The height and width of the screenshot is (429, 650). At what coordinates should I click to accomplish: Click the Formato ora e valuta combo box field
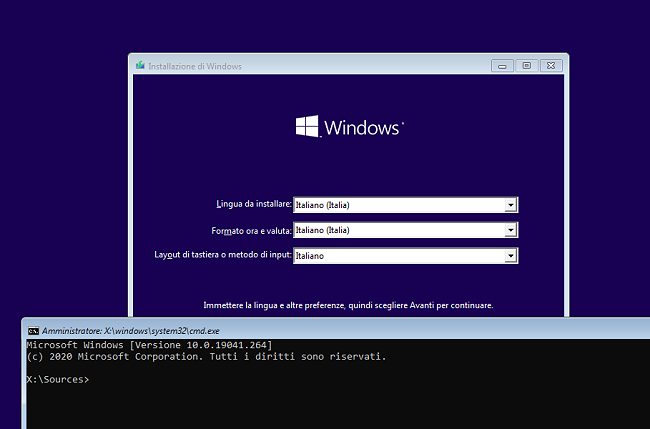coord(398,230)
